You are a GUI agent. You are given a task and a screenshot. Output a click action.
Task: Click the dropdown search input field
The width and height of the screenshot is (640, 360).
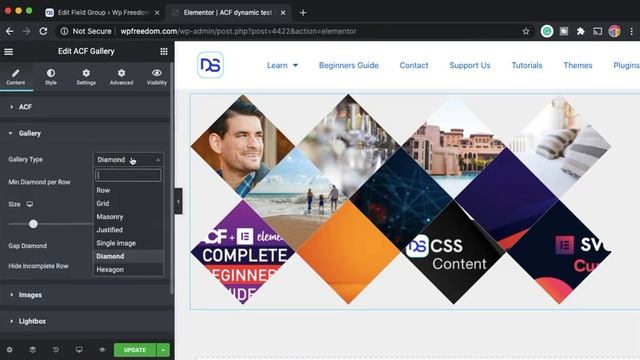pyautogui.click(x=128, y=176)
